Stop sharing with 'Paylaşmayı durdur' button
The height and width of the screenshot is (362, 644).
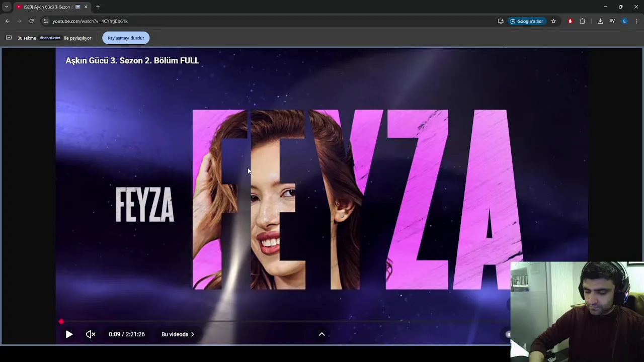coord(126,38)
